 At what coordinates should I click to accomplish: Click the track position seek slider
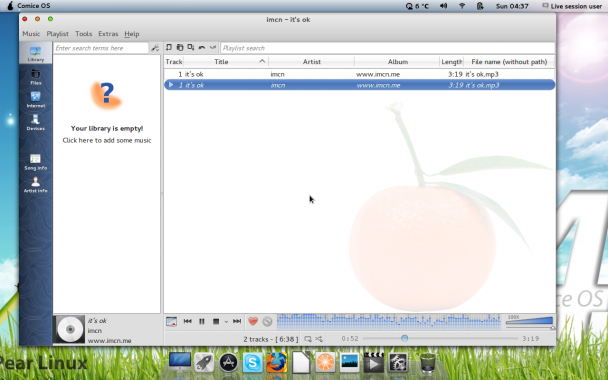(440, 339)
